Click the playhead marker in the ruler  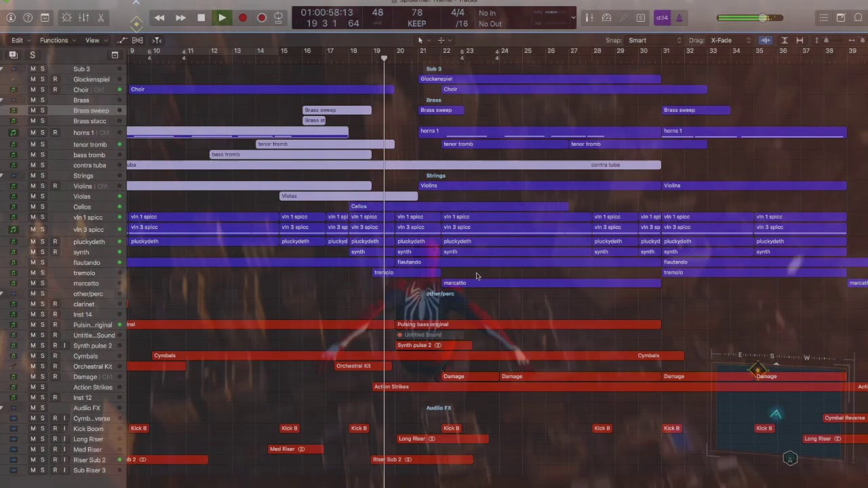point(384,58)
